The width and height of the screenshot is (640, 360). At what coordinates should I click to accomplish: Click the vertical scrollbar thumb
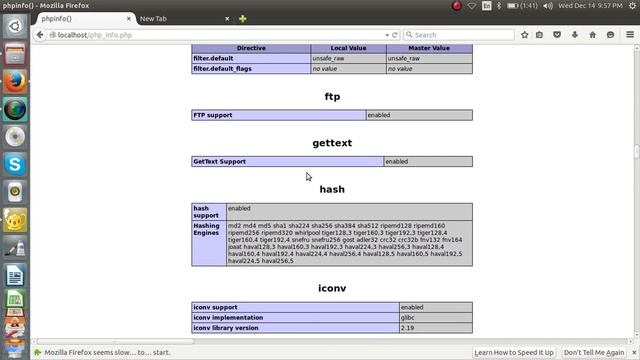[x=636, y=151]
